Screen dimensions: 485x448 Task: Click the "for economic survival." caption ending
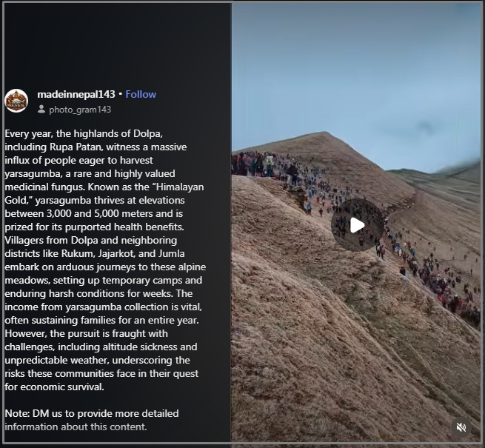(x=54, y=387)
